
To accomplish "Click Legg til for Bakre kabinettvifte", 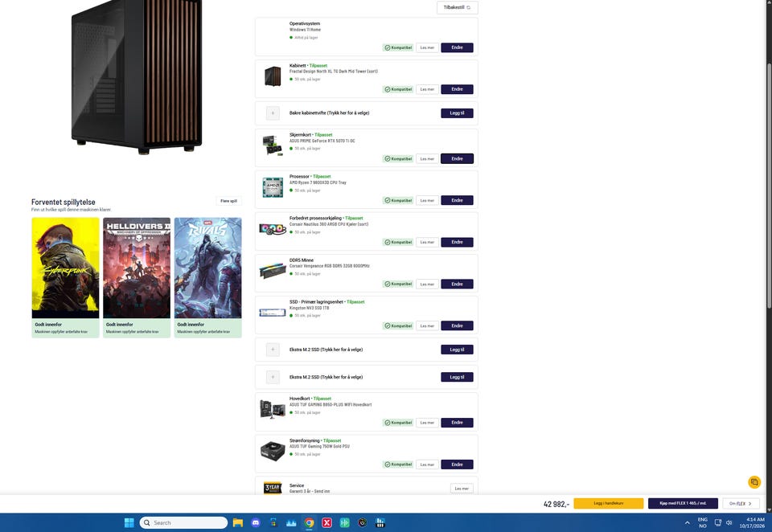I will pos(457,113).
